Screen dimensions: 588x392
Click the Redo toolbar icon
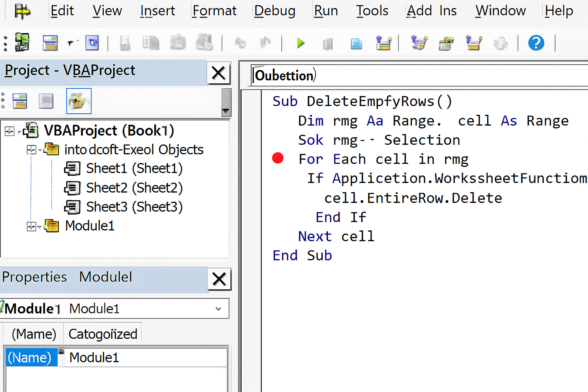pos(265,42)
